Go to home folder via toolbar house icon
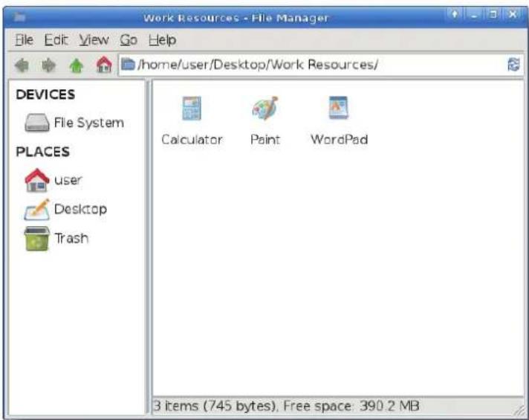Viewport: 529px width, 420px height. tap(104, 64)
